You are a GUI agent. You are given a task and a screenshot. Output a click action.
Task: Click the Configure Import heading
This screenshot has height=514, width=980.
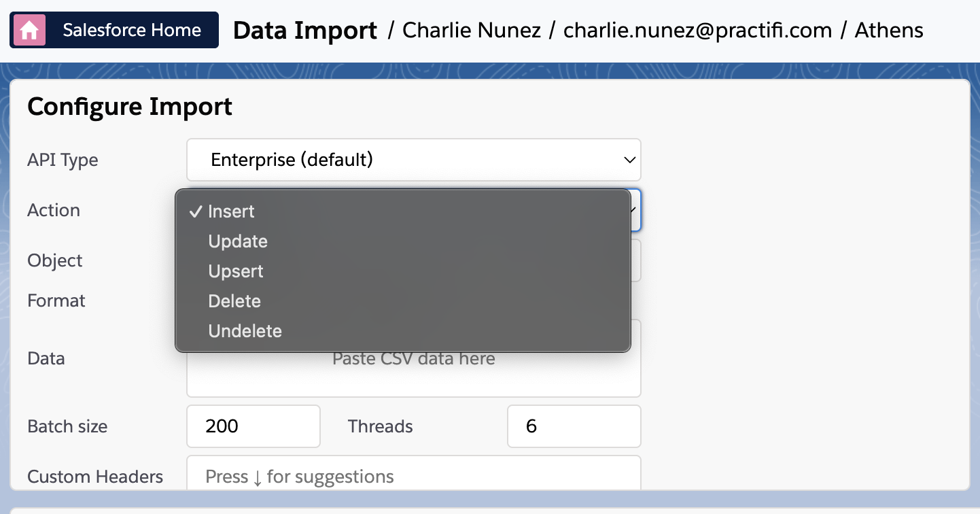tap(130, 107)
